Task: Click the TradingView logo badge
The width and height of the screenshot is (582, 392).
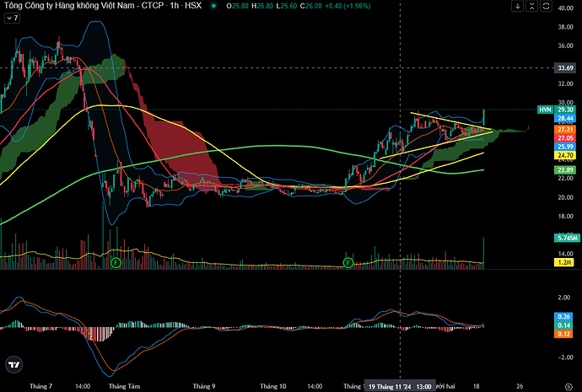Action: click(x=14, y=364)
